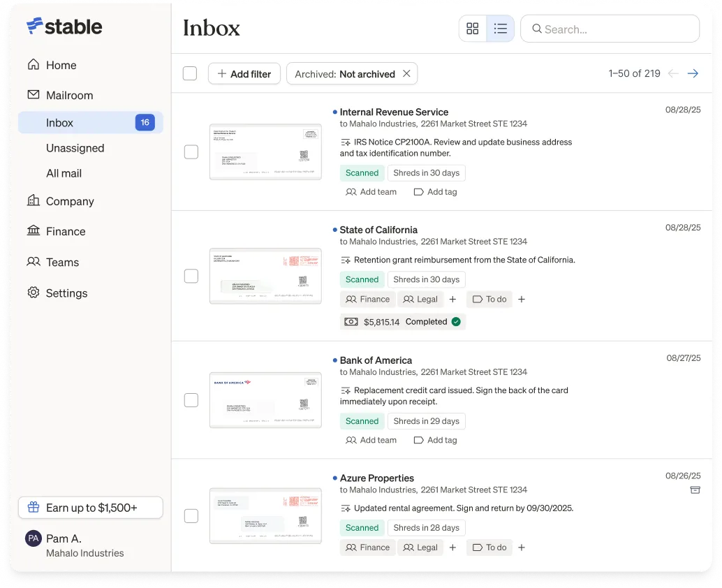
Task: Open Bank of America mail title
Action: pyautogui.click(x=376, y=360)
